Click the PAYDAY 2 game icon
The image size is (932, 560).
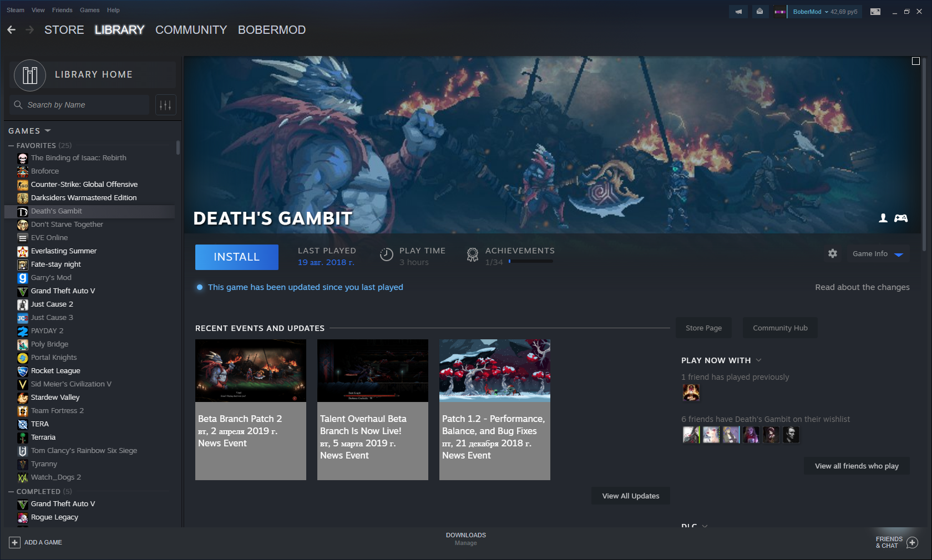pyautogui.click(x=23, y=331)
